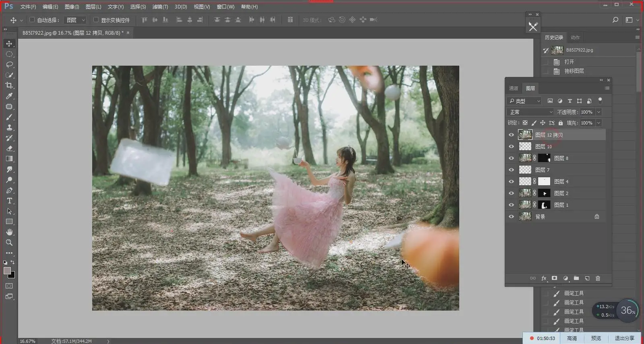Select the Eraser tool
Screen dimensions: 644x344
click(x=9, y=148)
